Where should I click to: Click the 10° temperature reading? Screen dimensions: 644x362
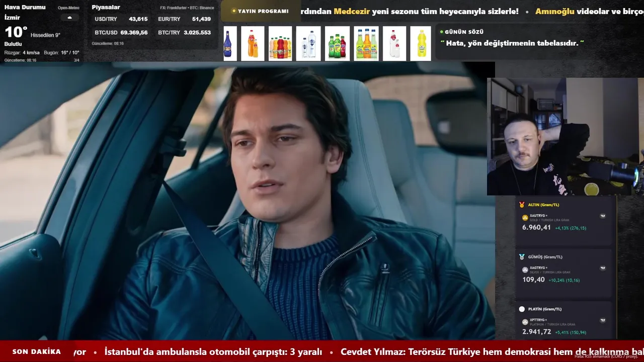[x=16, y=32]
